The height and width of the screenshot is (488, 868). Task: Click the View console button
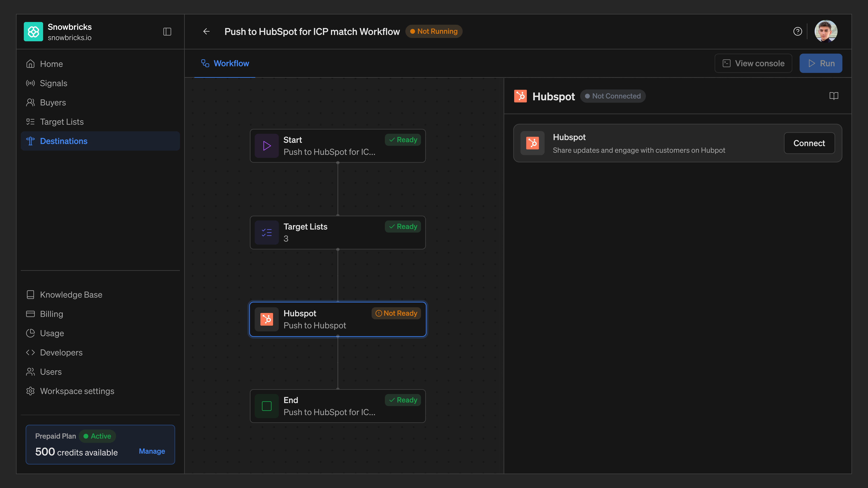click(x=753, y=63)
